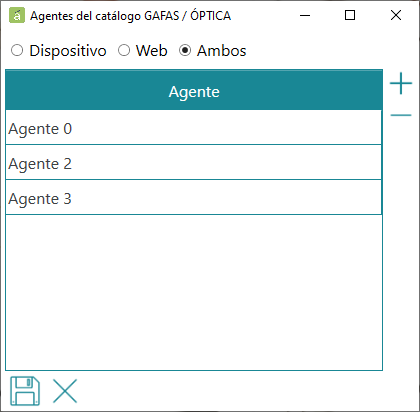Click empty area below the agent list
Viewport: 420px width, 412px height.
[x=194, y=292]
